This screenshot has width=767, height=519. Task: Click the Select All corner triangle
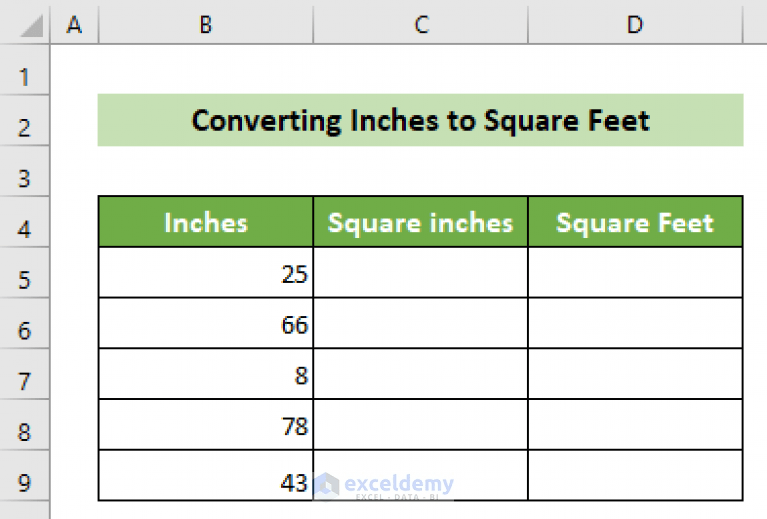[32, 26]
